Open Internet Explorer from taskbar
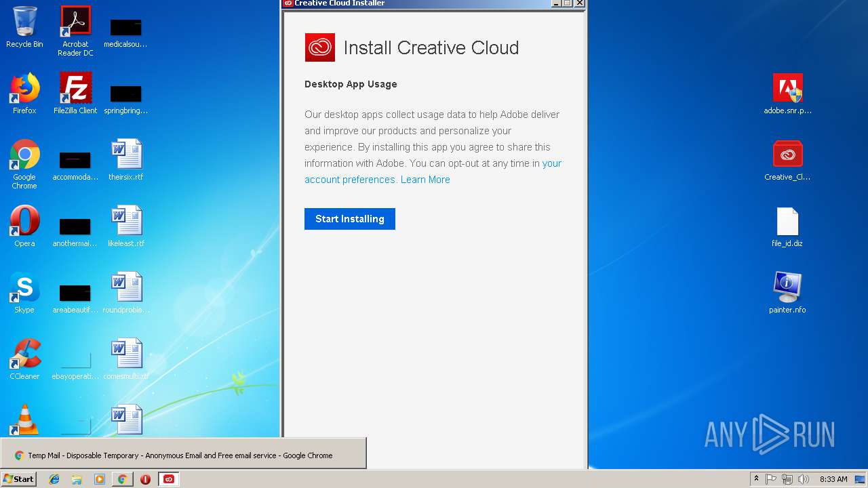 (54, 479)
